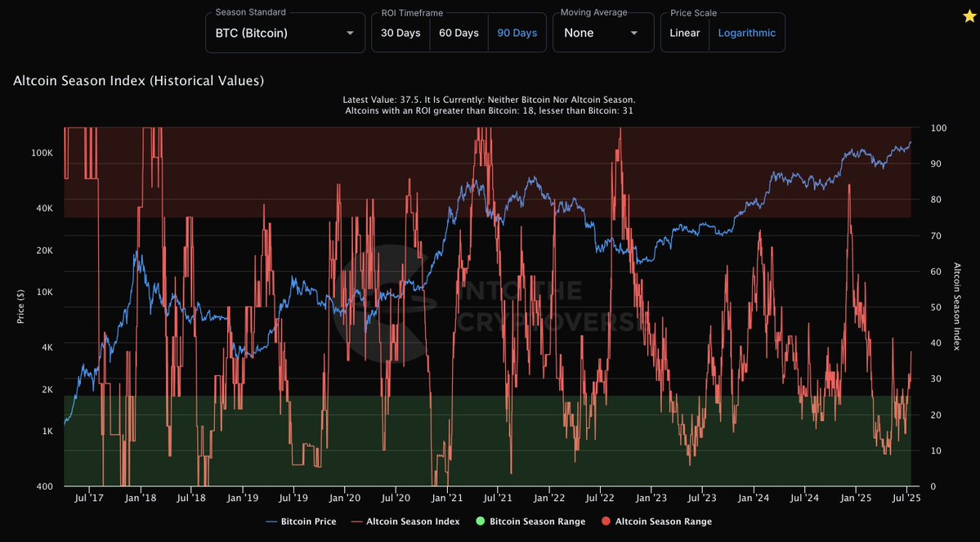Click the red Altcoin Season Range legend dot
The height and width of the screenshot is (542, 980).
(x=606, y=522)
